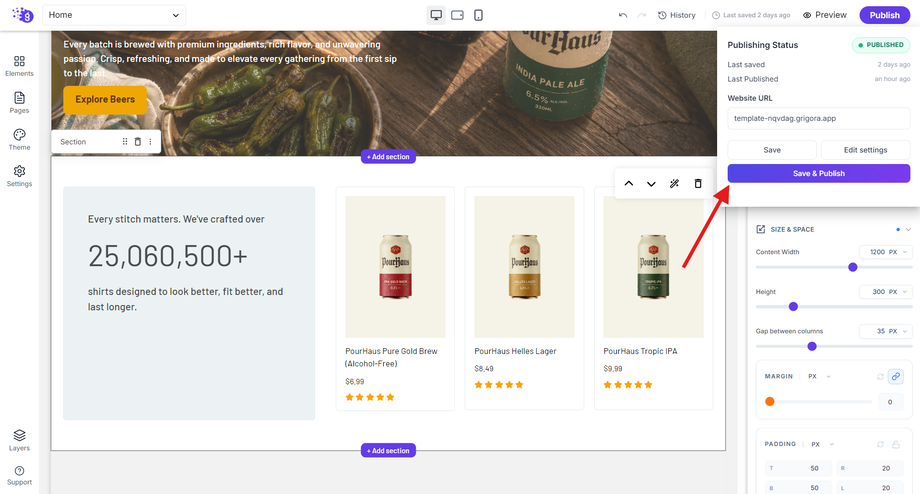920x494 pixels.
Task: Click the Padding left value field
Action: (x=870, y=488)
